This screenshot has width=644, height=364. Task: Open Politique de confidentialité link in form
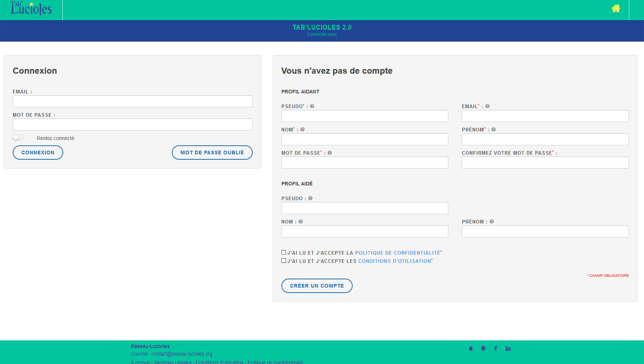397,253
